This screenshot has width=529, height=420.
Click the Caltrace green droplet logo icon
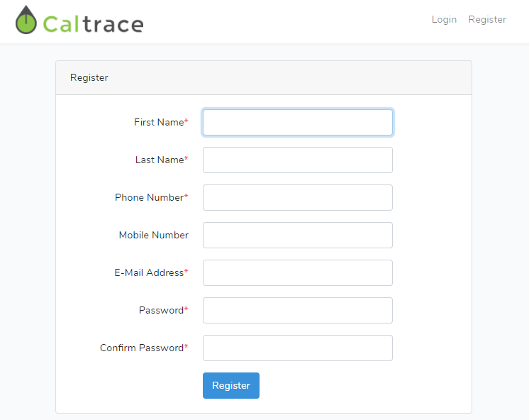pos(26,20)
